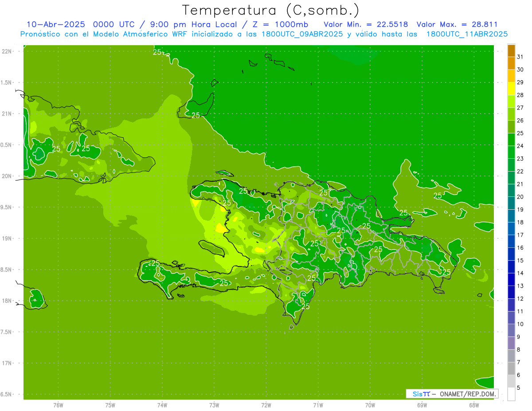Click the "69W" longitude label
The image size is (532, 411).
point(422,405)
